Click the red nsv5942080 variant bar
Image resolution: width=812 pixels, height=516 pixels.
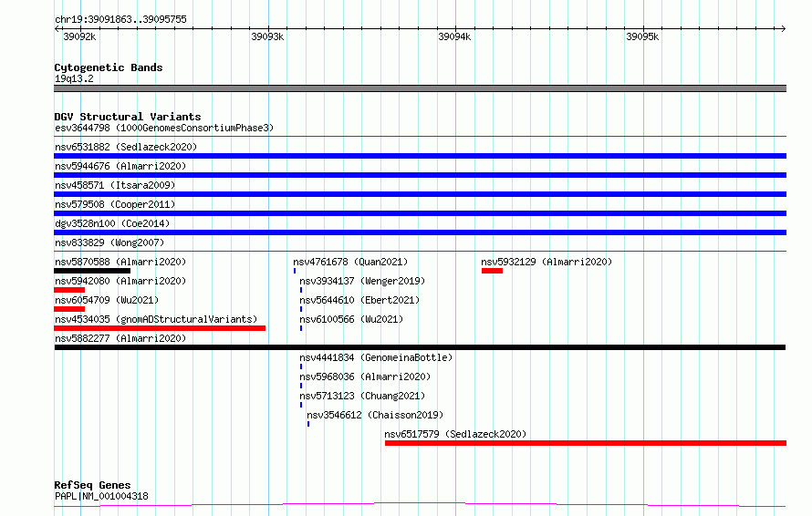click(69, 290)
